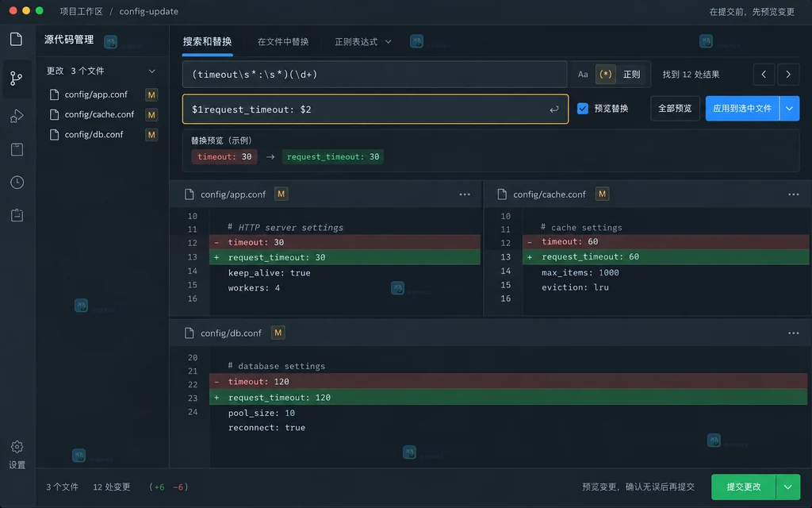Click the 'keep_alive: true' line
This screenshot has width=812, height=508.
coord(270,273)
